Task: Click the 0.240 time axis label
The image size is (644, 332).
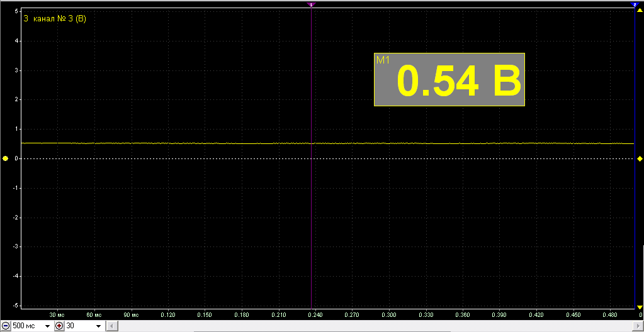Action: click(x=315, y=315)
